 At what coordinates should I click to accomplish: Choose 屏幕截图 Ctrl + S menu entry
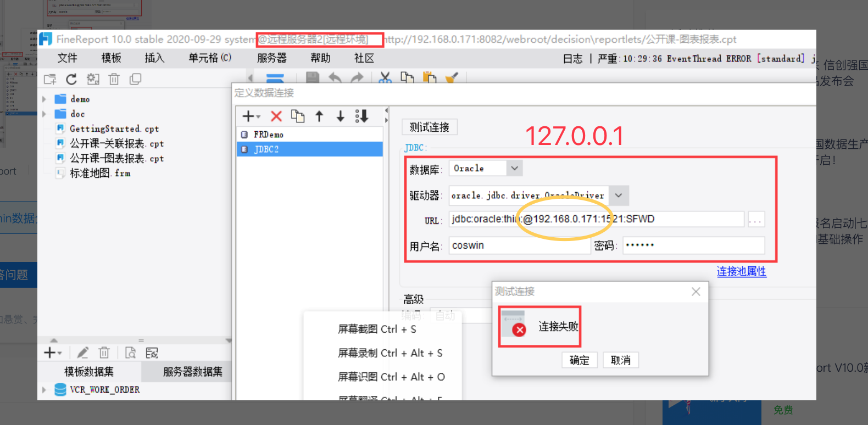tap(377, 329)
